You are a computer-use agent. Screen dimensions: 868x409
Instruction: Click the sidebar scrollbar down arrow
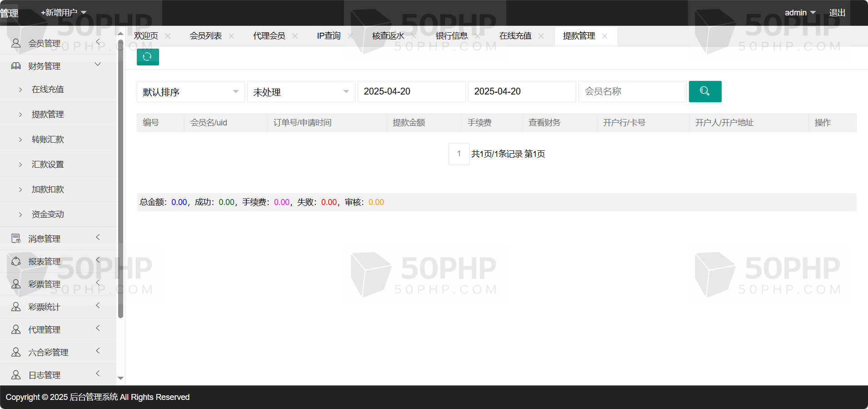coord(120,378)
